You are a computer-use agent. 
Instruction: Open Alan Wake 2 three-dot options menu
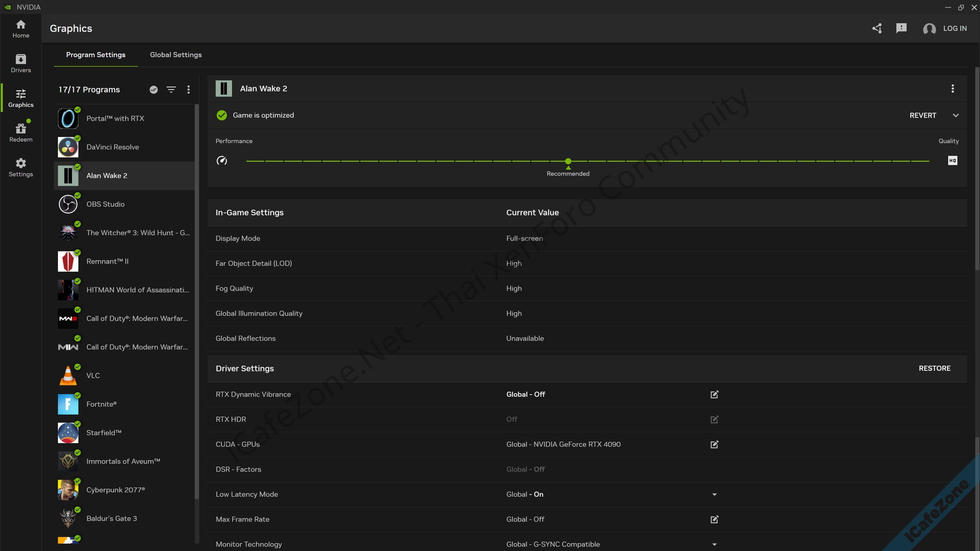(x=952, y=89)
